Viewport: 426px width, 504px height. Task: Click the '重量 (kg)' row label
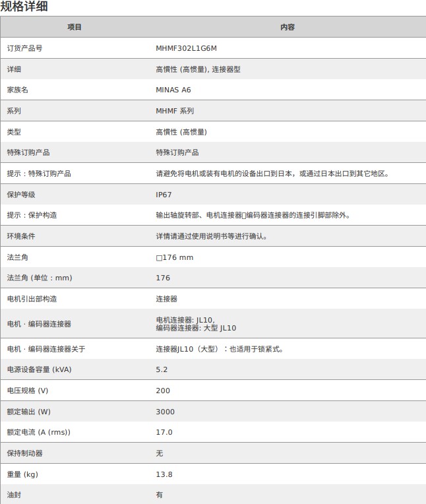pos(22,474)
